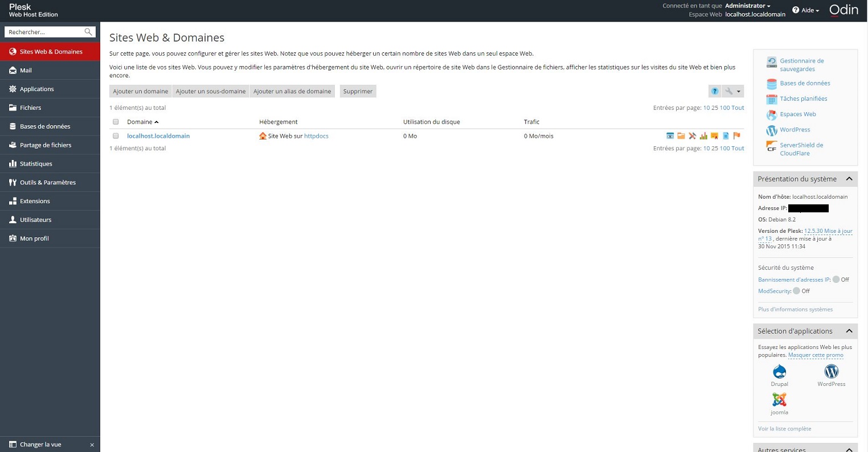
Task: Open the site preview for localhost.localdomain
Action: [670, 136]
